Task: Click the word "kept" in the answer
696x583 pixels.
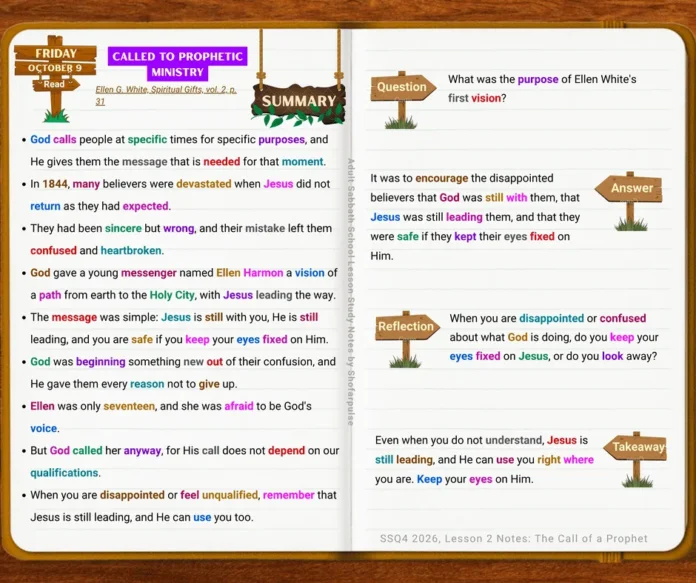Action: 465,236
